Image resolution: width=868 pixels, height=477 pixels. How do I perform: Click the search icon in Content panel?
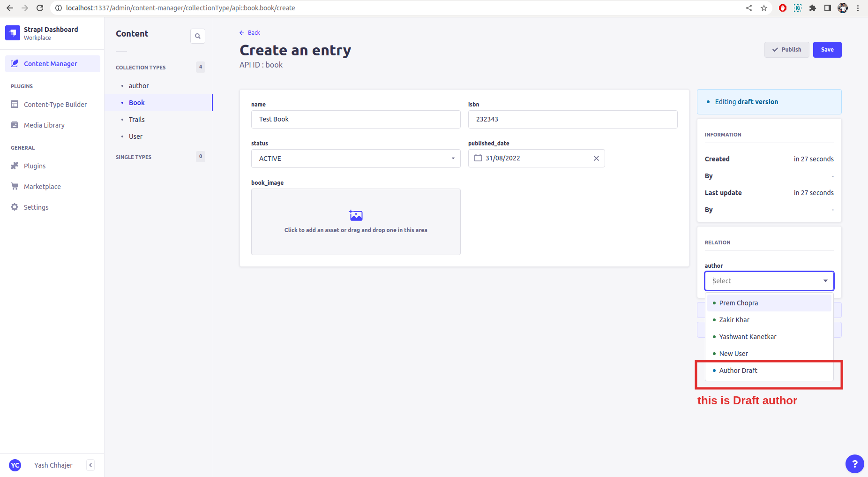click(197, 36)
